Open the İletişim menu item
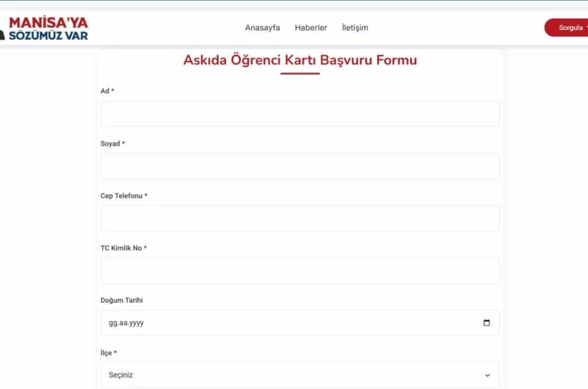Image resolution: width=588 pixels, height=389 pixels. coord(355,27)
